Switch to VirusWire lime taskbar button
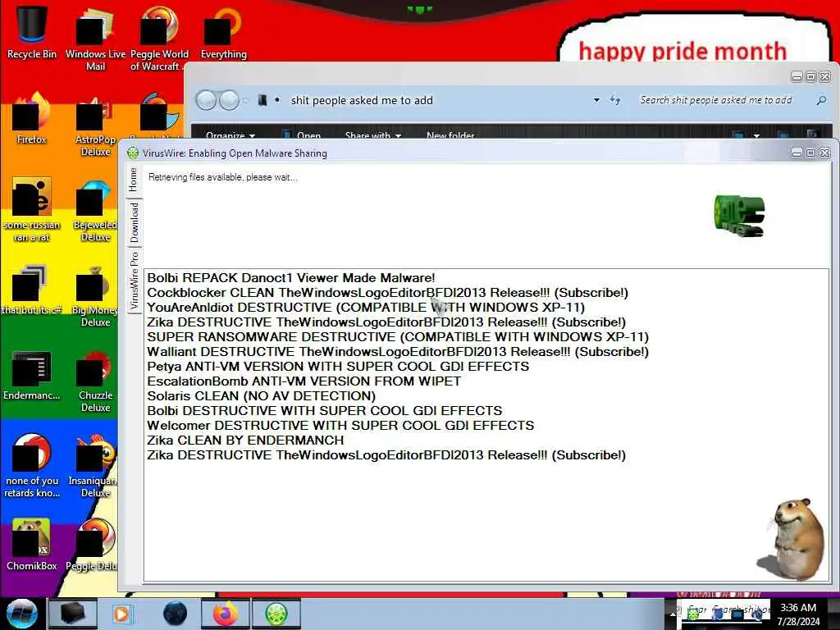 276,614
